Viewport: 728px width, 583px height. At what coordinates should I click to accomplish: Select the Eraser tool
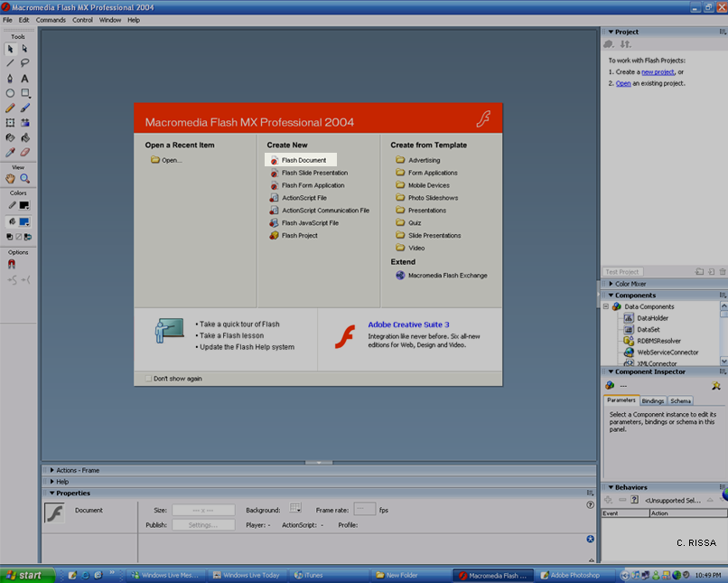(x=25, y=153)
